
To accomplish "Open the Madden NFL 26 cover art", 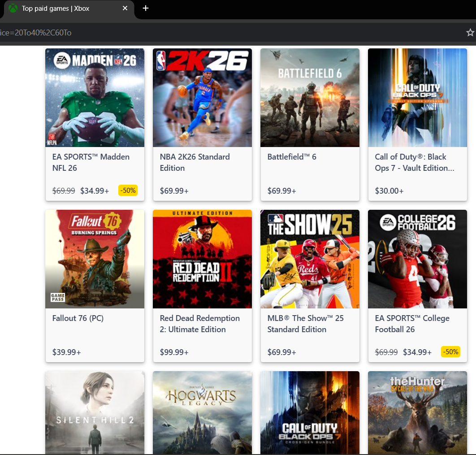I will (x=95, y=98).
